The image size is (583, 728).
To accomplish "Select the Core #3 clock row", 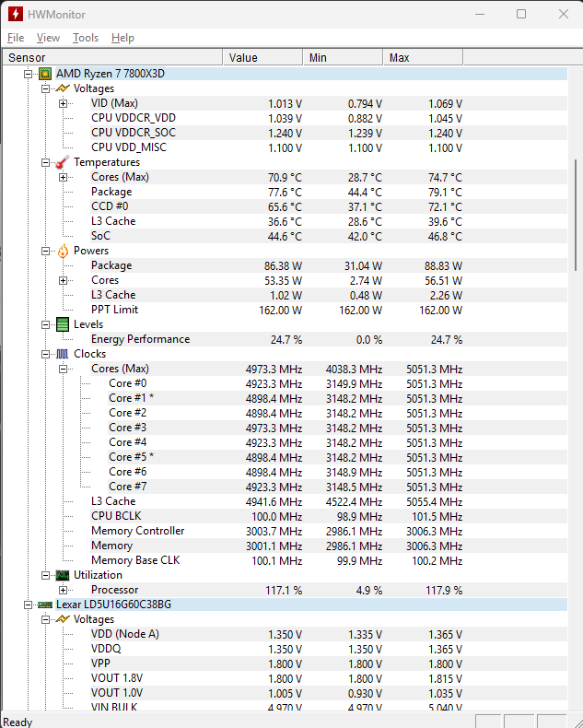I will pyautogui.click(x=337, y=428).
